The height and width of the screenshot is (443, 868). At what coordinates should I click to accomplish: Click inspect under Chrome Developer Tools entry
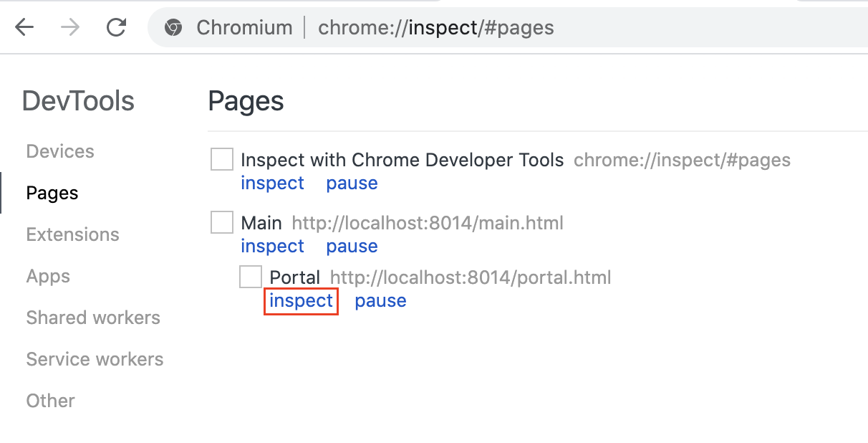pos(272,183)
